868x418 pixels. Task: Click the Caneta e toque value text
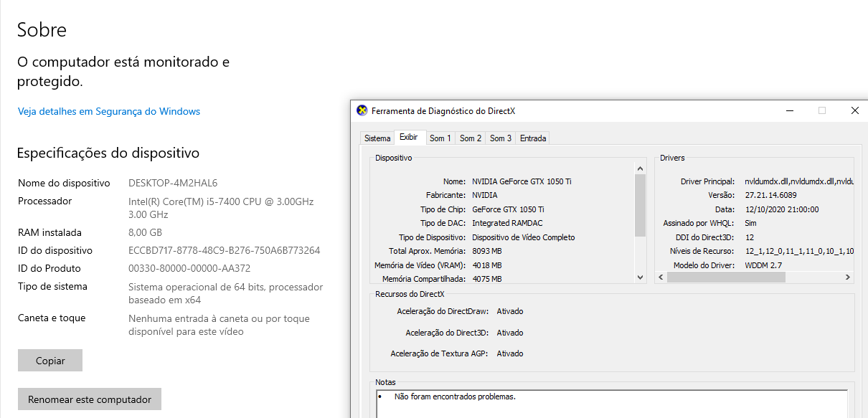pos(220,325)
